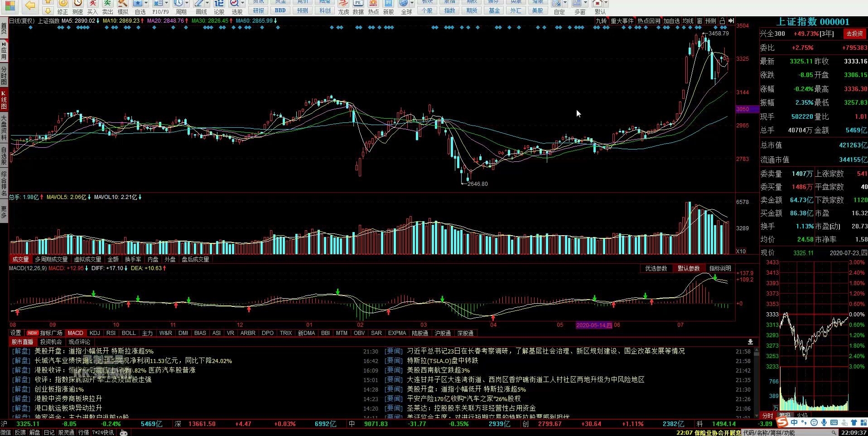Toggle 预测 forecast overlay
Viewport: 868px width, 436px height.
click(711, 21)
